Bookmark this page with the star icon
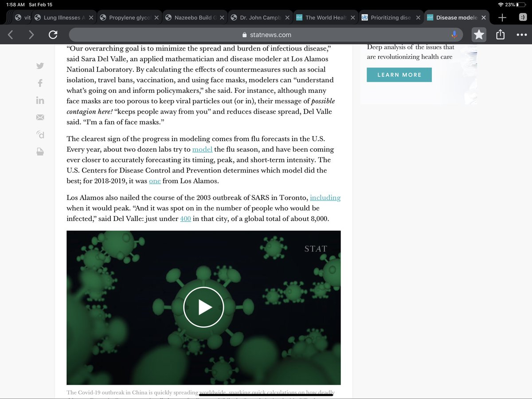The width and height of the screenshot is (532, 399). pyautogui.click(x=479, y=35)
